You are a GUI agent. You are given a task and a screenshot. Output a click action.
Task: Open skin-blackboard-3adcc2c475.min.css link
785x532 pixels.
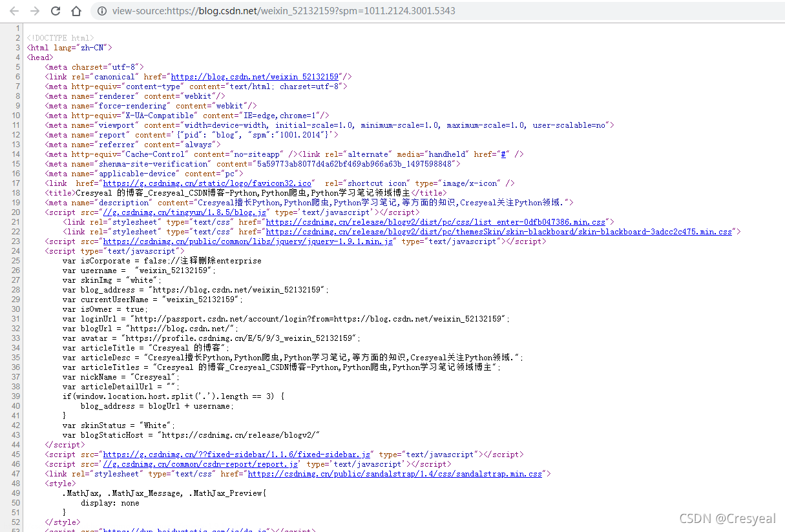tap(499, 232)
